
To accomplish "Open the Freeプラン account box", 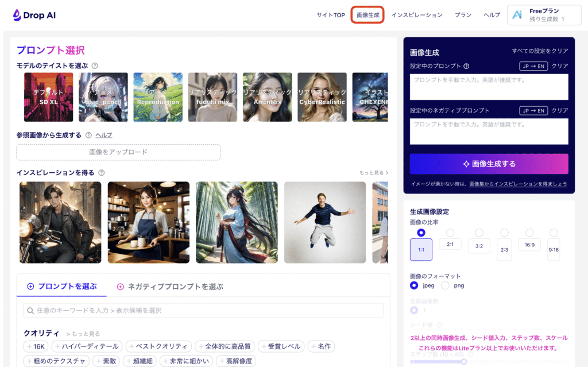I will click(x=544, y=15).
